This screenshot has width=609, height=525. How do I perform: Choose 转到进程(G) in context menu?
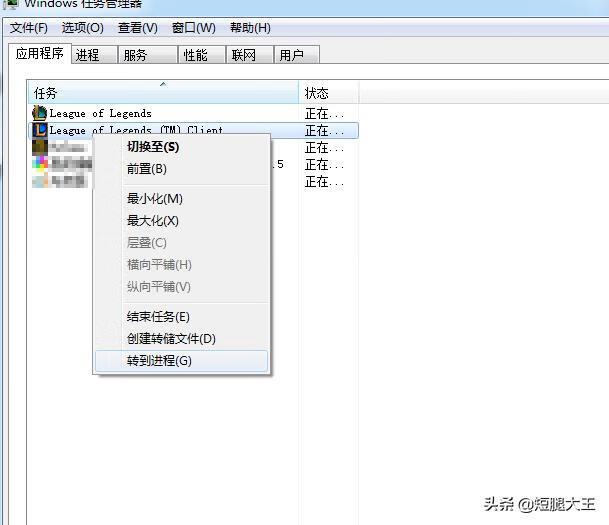tap(159, 361)
